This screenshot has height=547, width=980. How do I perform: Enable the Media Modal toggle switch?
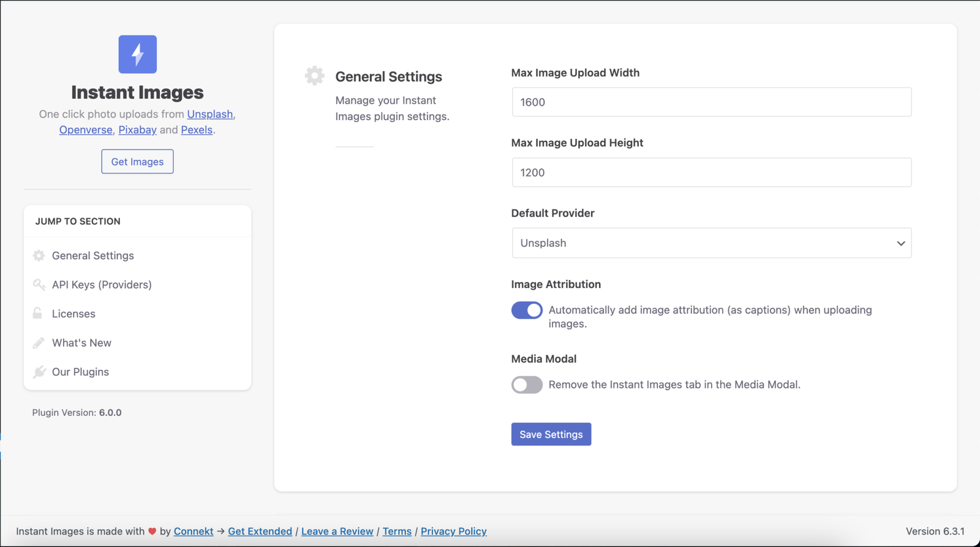tap(527, 385)
